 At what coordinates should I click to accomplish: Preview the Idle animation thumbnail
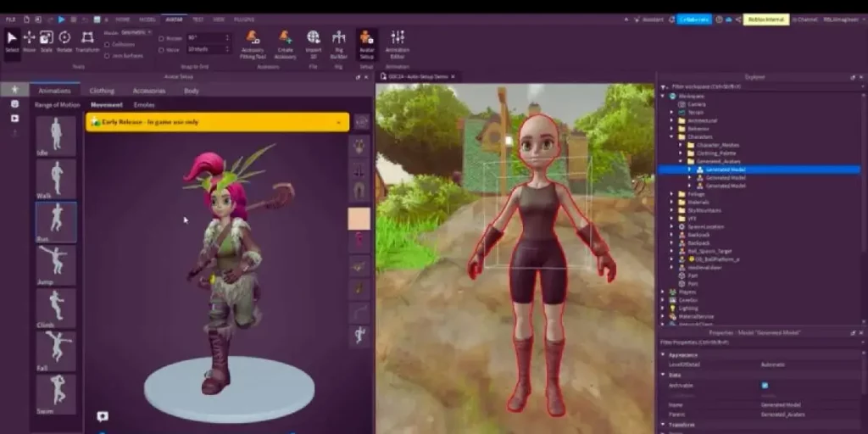tap(56, 136)
